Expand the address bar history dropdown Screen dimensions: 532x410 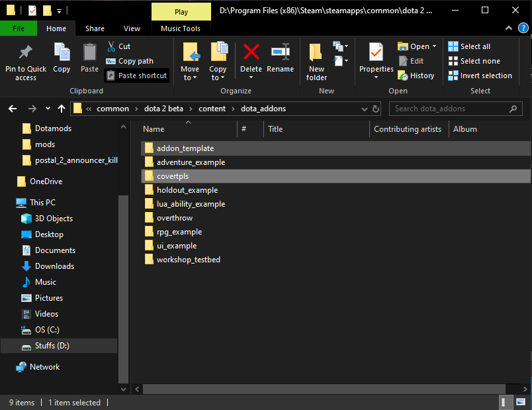(x=365, y=109)
